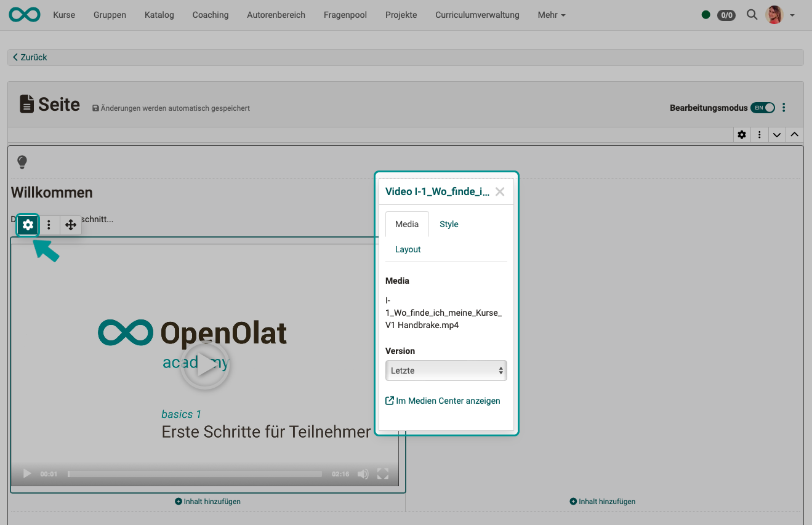The image size is (812, 525).
Task: Open the page three-dot options menu
Action: point(784,108)
